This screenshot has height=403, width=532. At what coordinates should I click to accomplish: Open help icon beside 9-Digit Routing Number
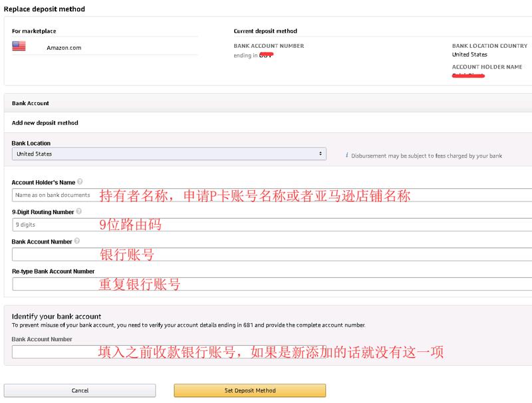(78, 211)
